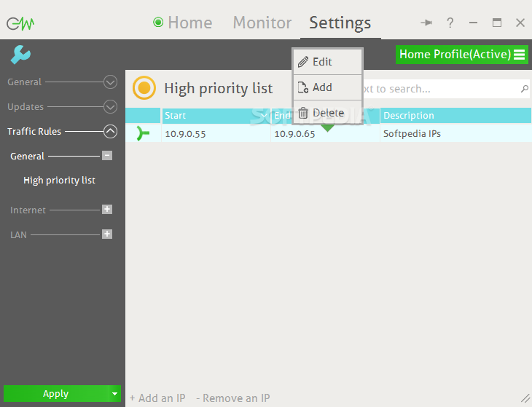Click the 10.9.0.55 start address cell

click(216, 133)
